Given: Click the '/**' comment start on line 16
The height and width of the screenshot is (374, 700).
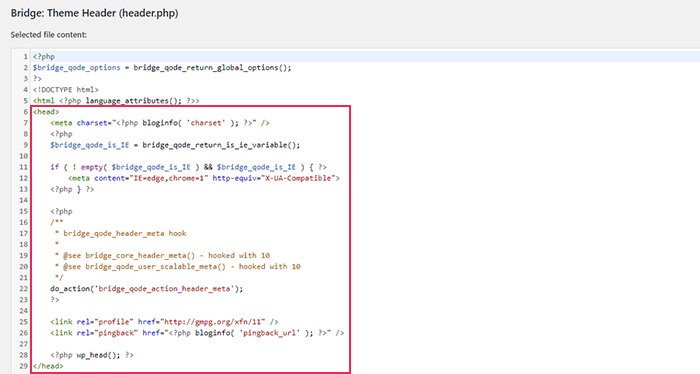Looking at the screenshot, I should (x=57, y=222).
